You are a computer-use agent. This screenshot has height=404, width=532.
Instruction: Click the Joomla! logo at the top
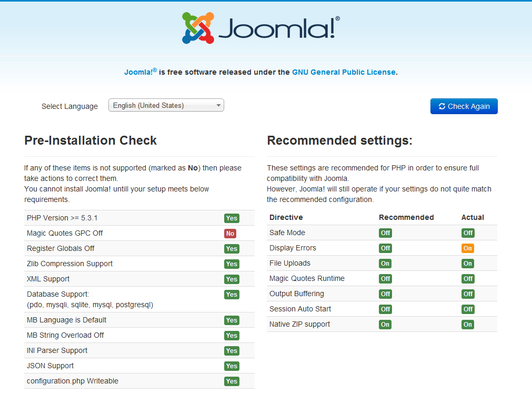[x=260, y=28]
